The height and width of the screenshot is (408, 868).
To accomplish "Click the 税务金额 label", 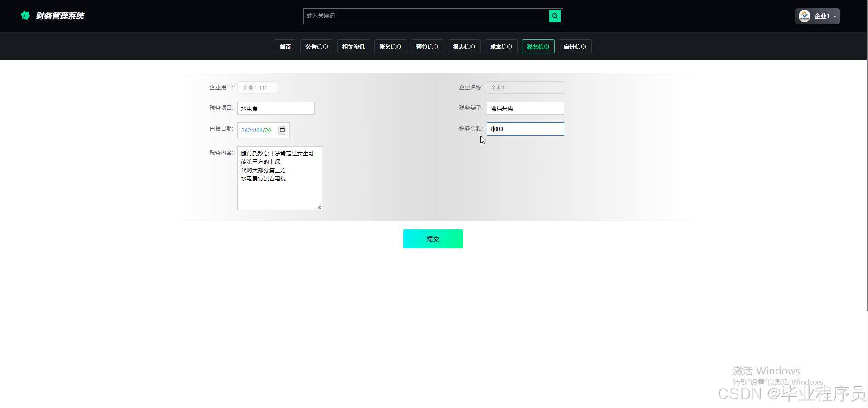I will pyautogui.click(x=471, y=129).
